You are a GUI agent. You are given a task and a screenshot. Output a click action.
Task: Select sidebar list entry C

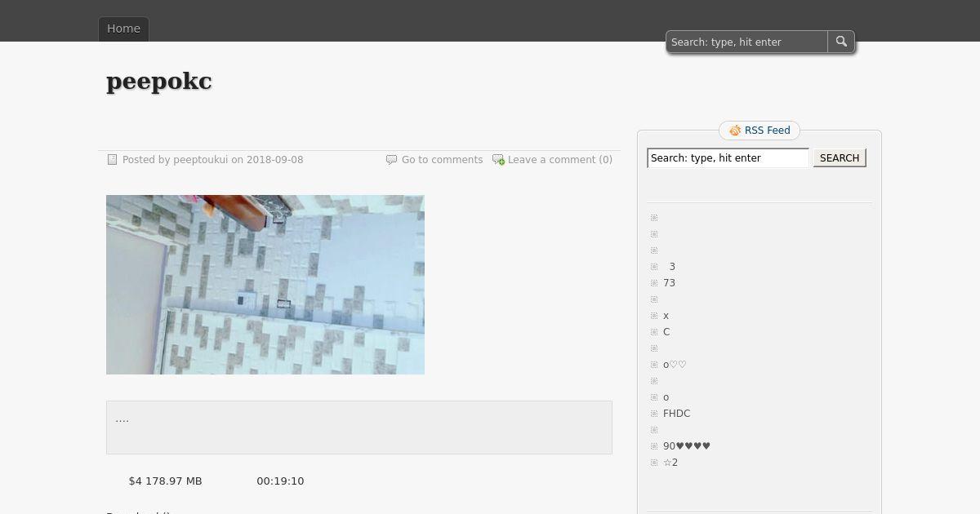coord(666,332)
